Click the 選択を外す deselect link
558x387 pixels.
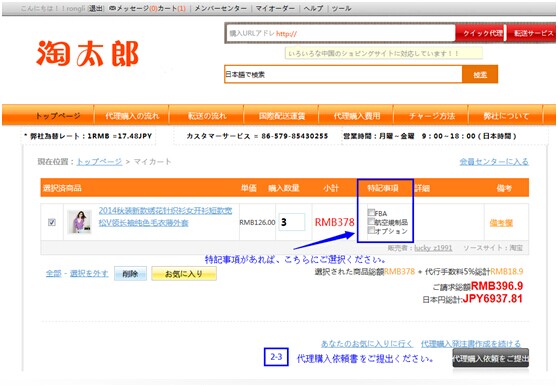89,273
